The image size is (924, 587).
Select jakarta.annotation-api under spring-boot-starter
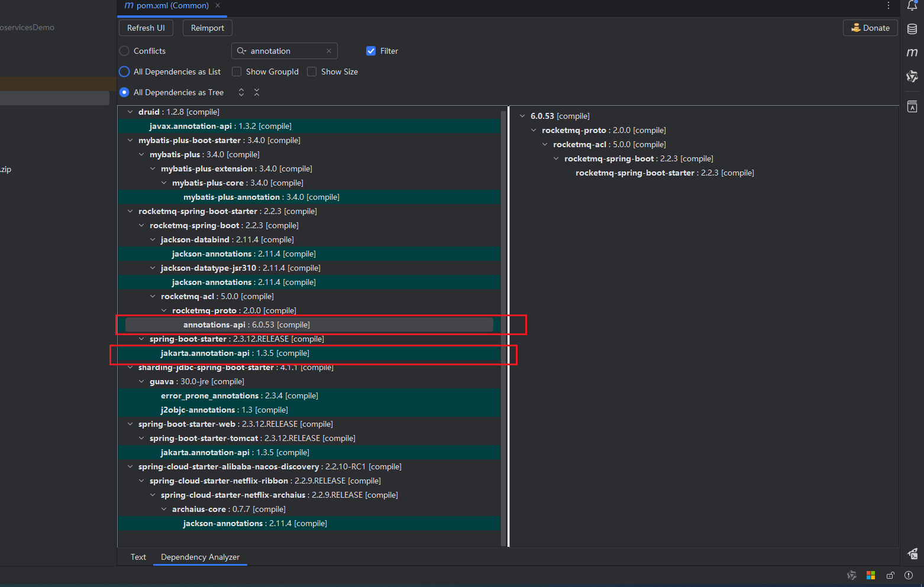[x=309, y=353]
